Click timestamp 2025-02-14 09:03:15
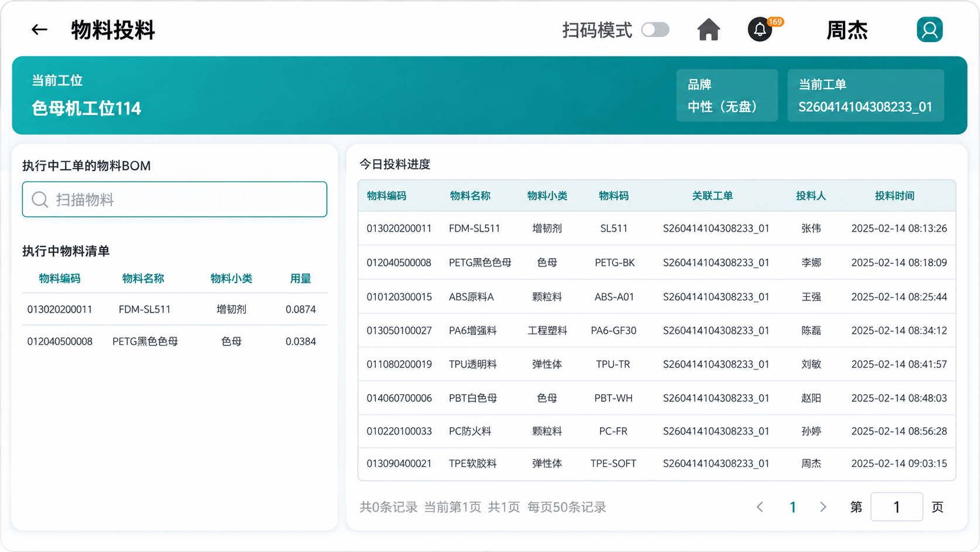Image resolution: width=980 pixels, height=552 pixels. (899, 463)
